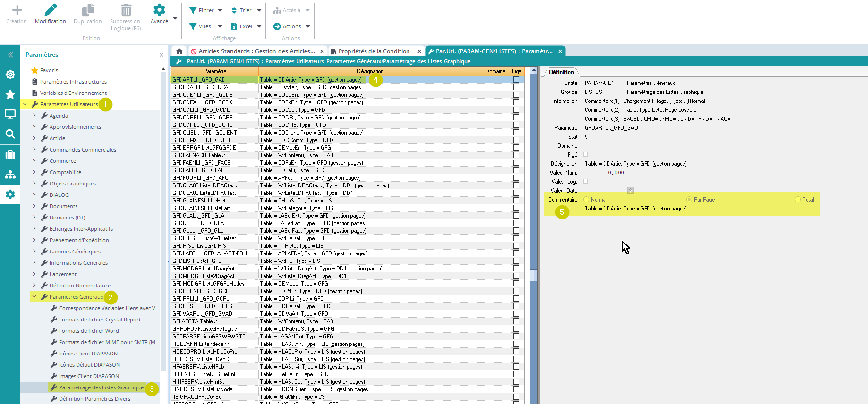Image resolution: width=868 pixels, height=404 pixels.
Task: Switch to Articles Standards tab
Action: [x=256, y=51]
